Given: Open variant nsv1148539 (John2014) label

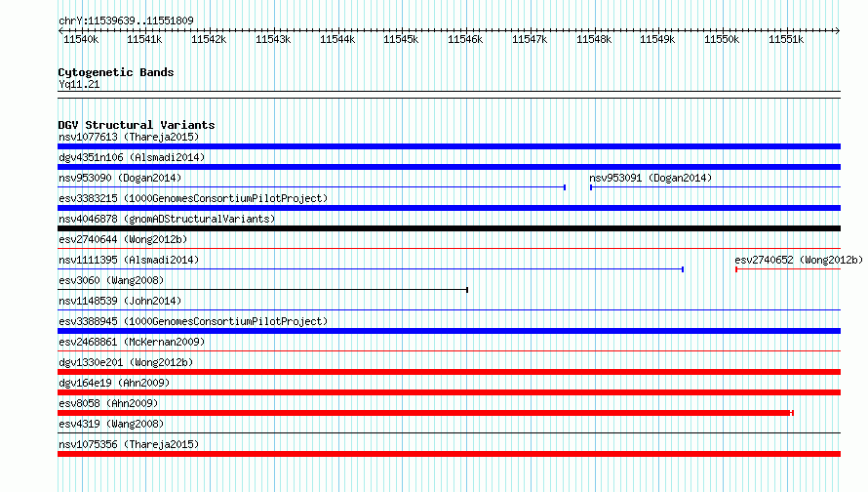Looking at the screenshot, I should click(120, 301).
